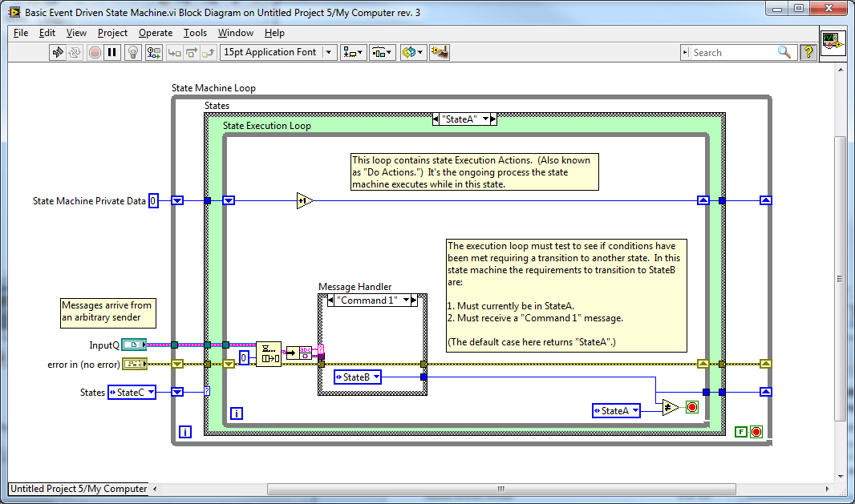
Task: Open the Reorder dropdown
Action: [x=413, y=52]
